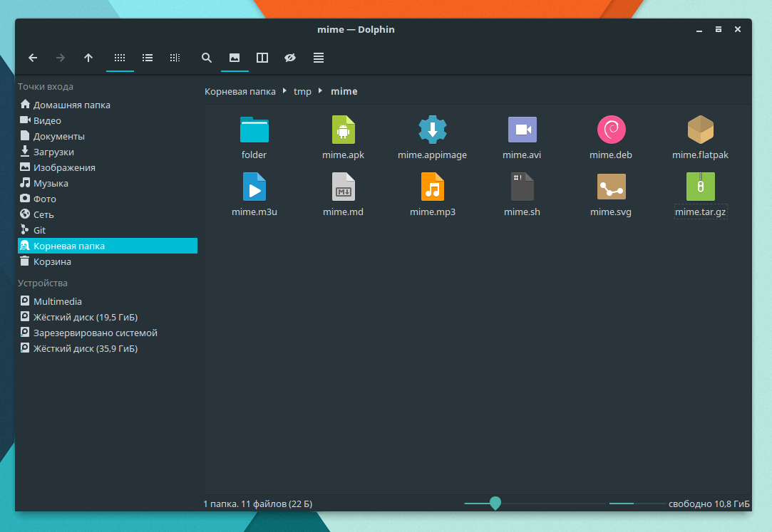Open Сеть place in sidebar
The height and width of the screenshot is (532, 772).
point(108,215)
